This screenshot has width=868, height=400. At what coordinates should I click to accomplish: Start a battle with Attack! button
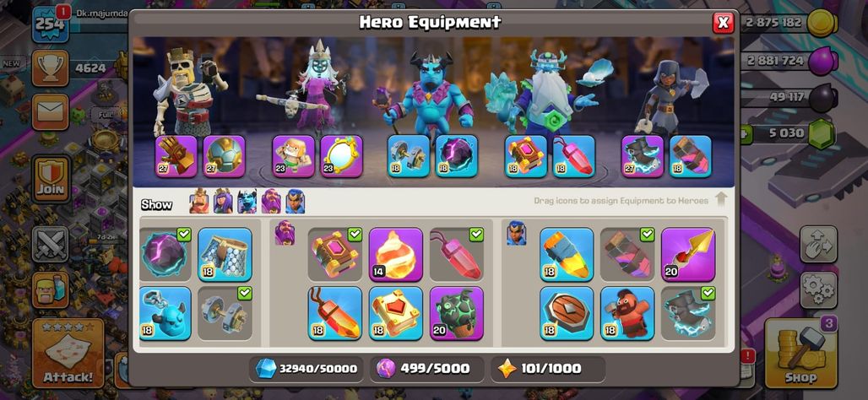68,353
